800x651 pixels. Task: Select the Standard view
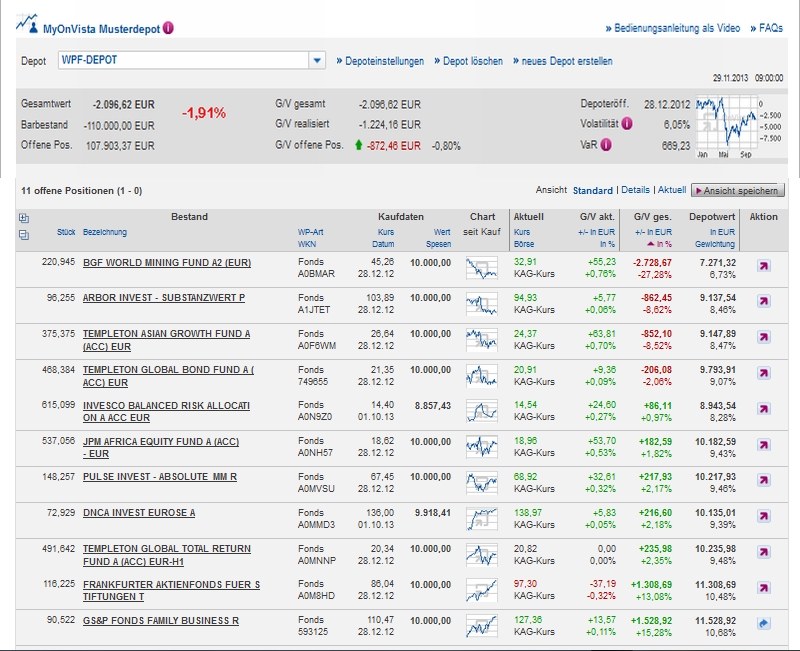tap(592, 190)
